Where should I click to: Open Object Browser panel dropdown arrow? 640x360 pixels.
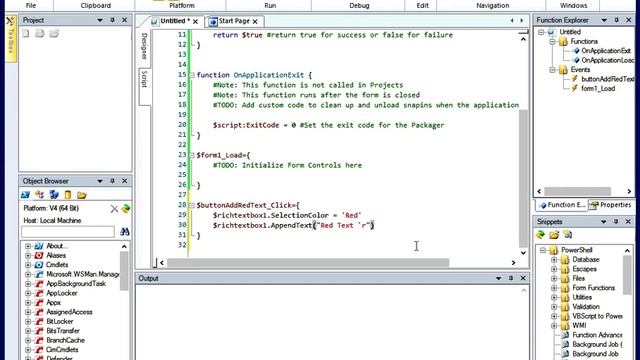click(x=100, y=181)
